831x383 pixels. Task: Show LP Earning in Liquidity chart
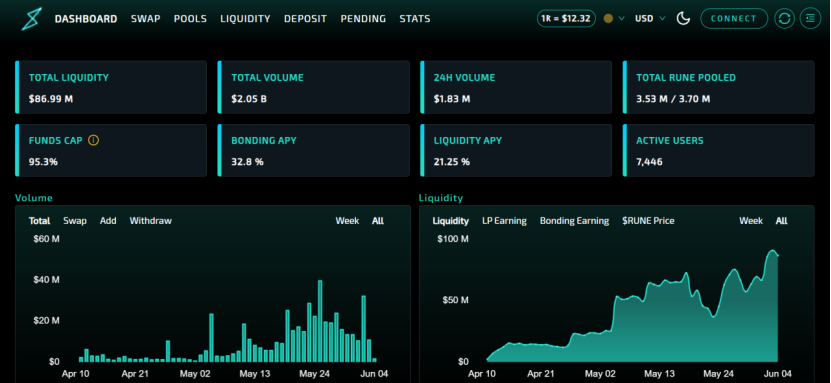coord(504,221)
